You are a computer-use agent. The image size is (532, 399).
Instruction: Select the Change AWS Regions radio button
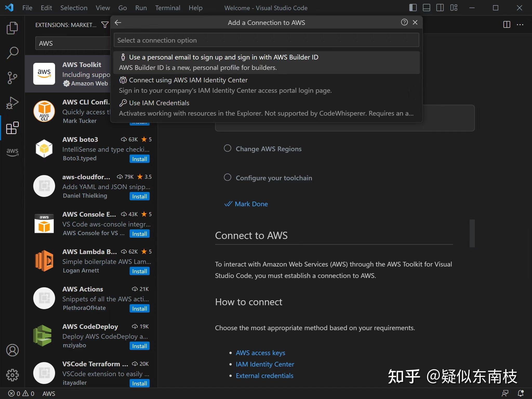pos(227,148)
